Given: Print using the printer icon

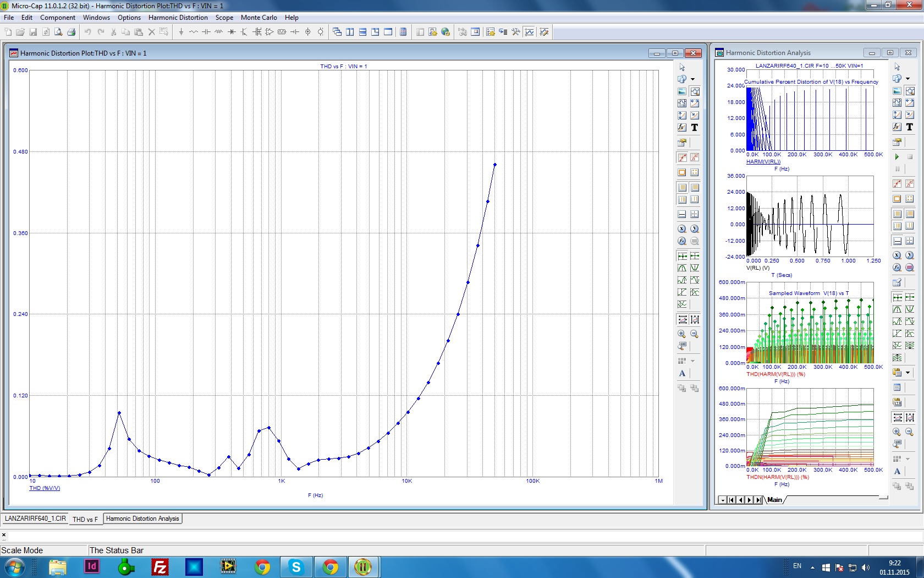Looking at the screenshot, I should pos(71,32).
